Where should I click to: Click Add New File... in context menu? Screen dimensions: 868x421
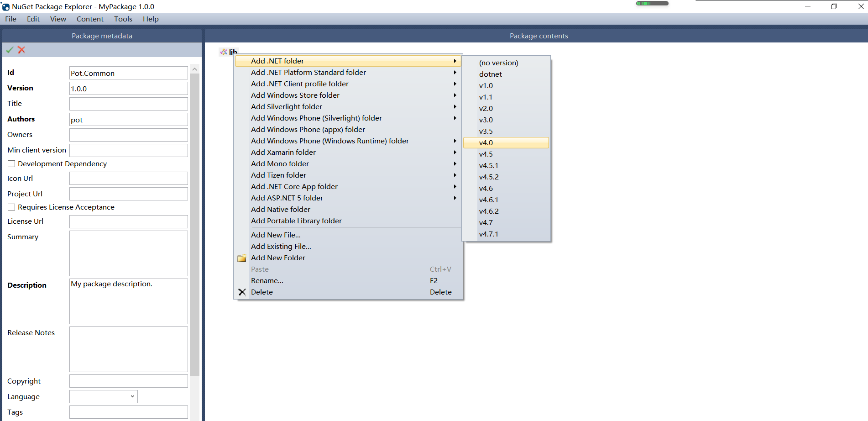pos(348,235)
